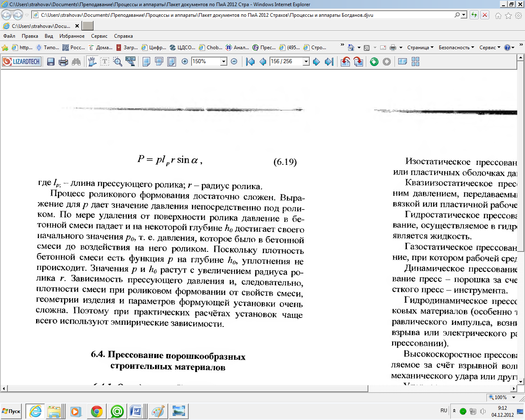The image size is (525, 420).
Task: Click the IE command bar print icon
Action: (x=393, y=48)
